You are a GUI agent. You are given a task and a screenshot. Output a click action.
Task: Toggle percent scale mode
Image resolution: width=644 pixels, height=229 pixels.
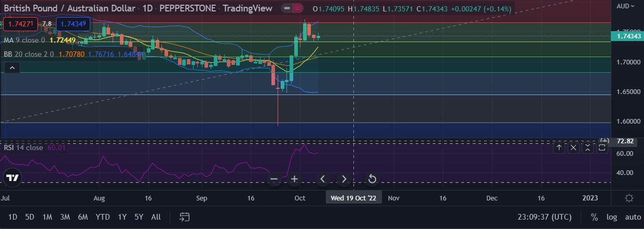(x=594, y=217)
